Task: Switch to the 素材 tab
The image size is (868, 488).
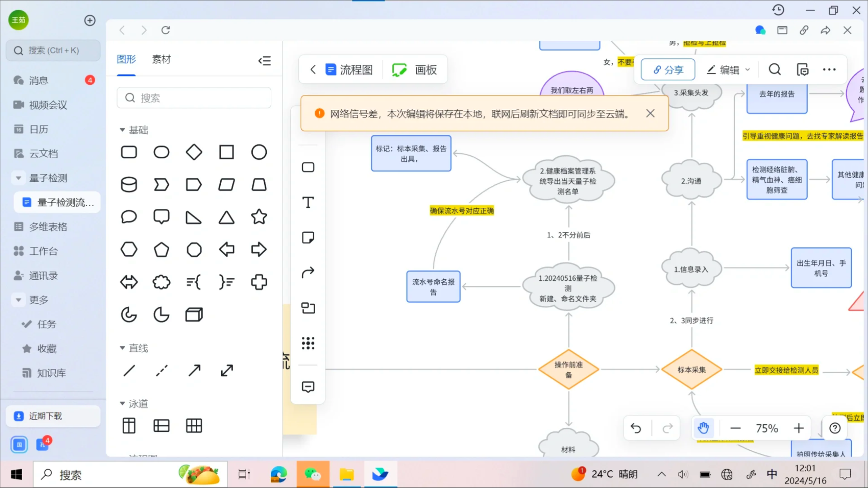Action: click(x=161, y=59)
